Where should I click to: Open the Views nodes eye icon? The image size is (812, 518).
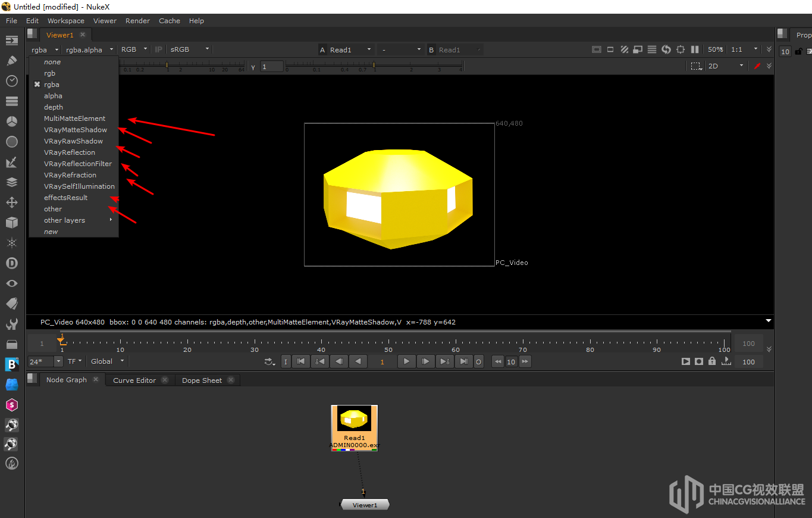click(x=12, y=283)
